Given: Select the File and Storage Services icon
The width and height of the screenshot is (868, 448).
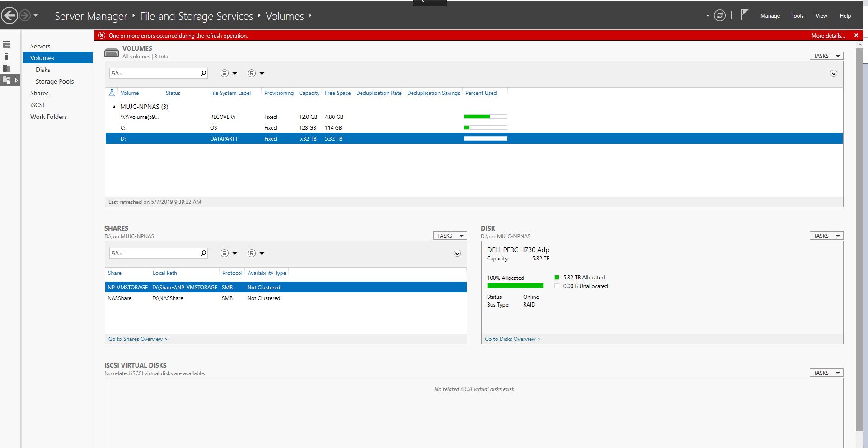Looking at the screenshot, I should 7,80.
